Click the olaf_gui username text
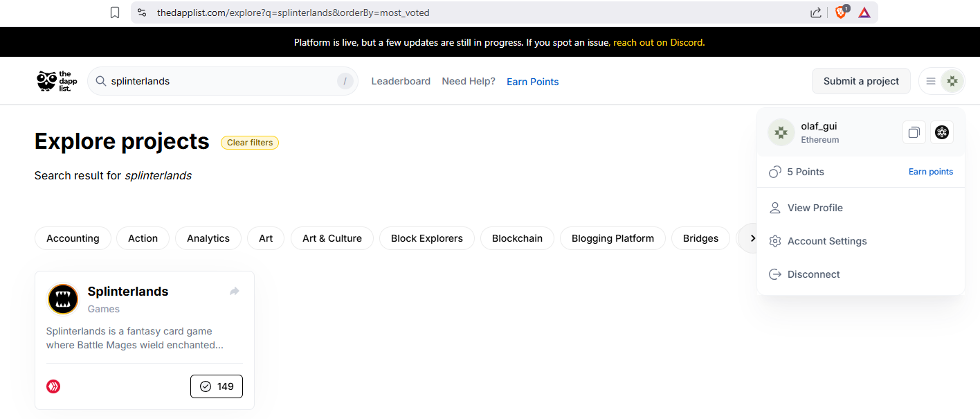Screen dimensions: 980x419 point(819,126)
